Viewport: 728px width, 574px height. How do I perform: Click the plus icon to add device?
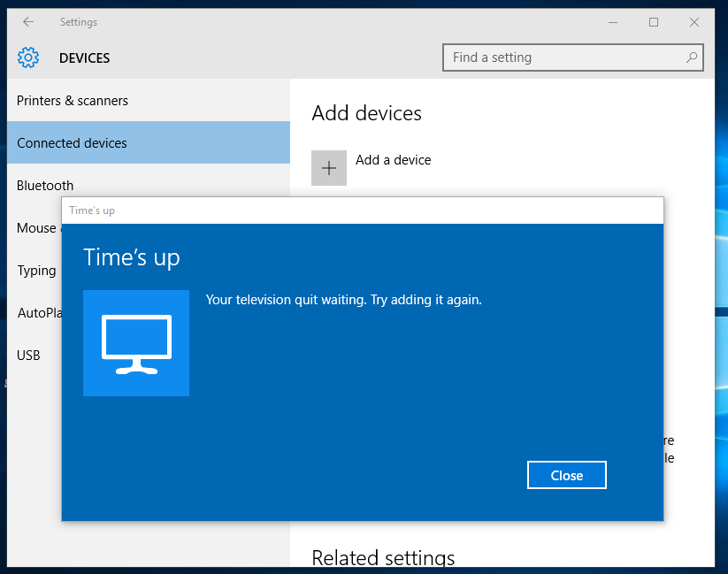tap(329, 168)
